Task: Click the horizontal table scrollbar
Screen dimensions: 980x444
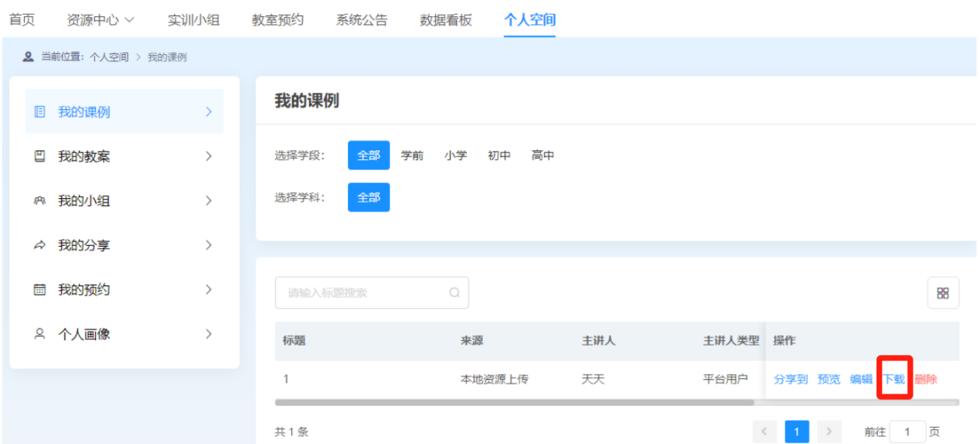Action: 514,402
